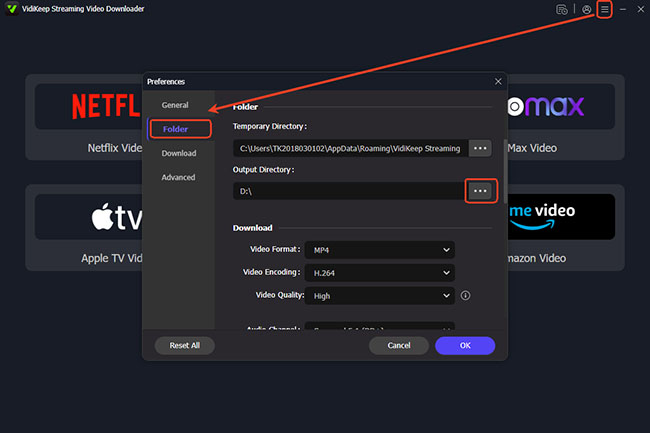Go to the Download preferences tab
The image size is (650, 433).
coord(179,153)
